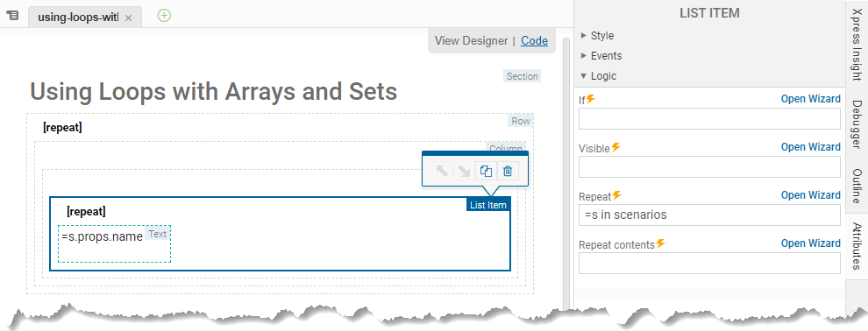Delete the List Item with trash icon
868x331 pixels.
[508, 172]
